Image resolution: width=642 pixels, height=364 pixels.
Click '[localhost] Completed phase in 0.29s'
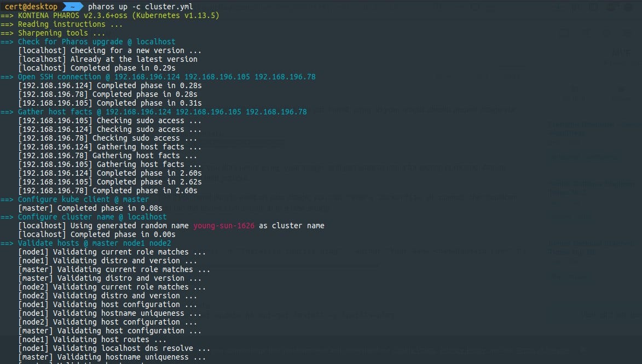pos(97,68)
